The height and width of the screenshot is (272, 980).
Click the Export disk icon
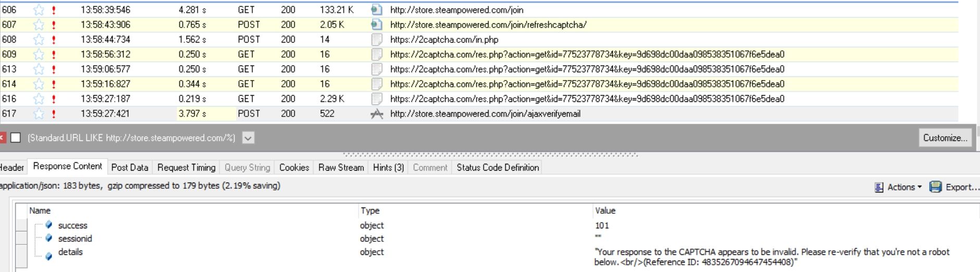click(936, 187)
